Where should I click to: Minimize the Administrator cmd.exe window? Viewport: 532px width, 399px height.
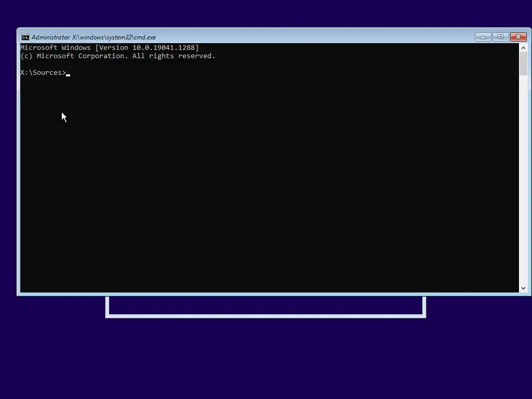point(483,37)
